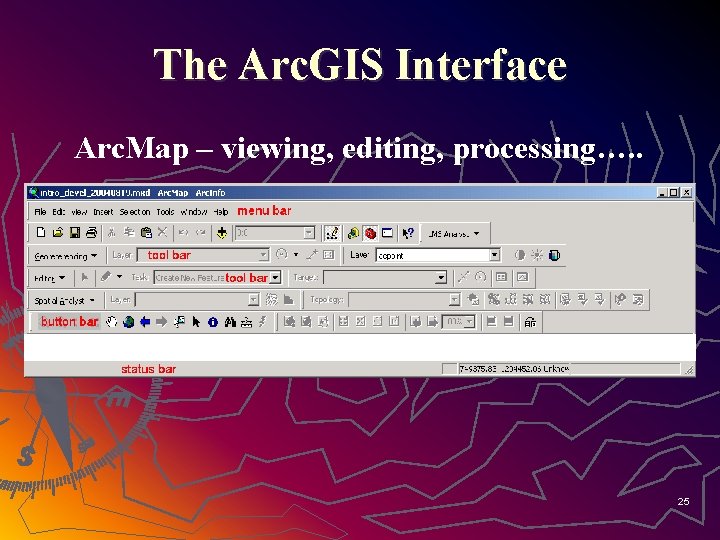Image resolution: width=720 pixels, height=540 pixels.
Task: Open the sketch tool palette arrow
Action: pyautogui.click(x=119, y=276)
